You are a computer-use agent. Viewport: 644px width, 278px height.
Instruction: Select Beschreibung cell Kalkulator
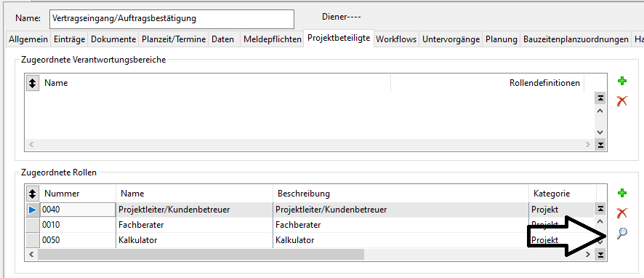coord(401,239)
